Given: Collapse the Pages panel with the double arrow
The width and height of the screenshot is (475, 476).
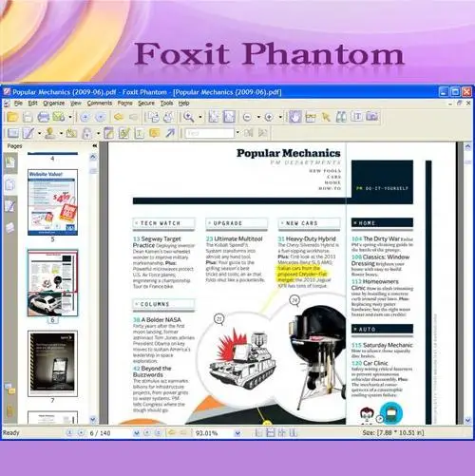Looking at the screenshot, I should [x=94, y=145].
